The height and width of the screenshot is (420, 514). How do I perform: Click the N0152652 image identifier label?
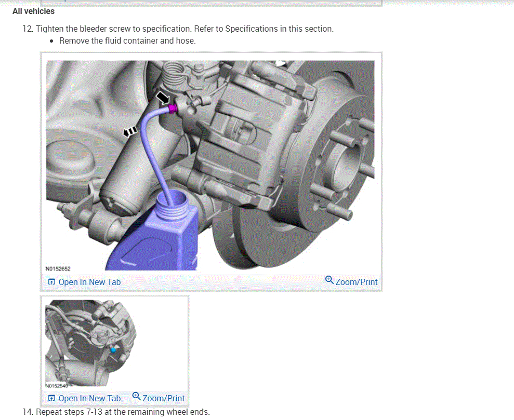[x=58, y=269]
